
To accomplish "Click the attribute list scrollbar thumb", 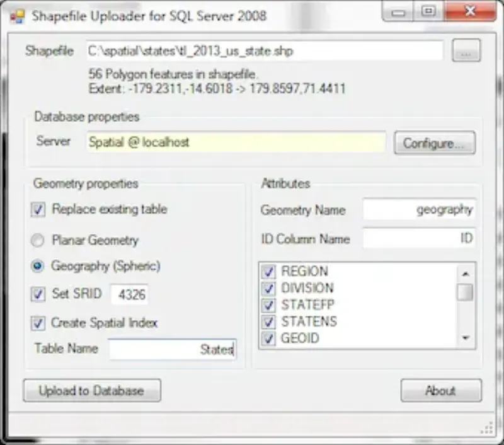I will (466, 292).
